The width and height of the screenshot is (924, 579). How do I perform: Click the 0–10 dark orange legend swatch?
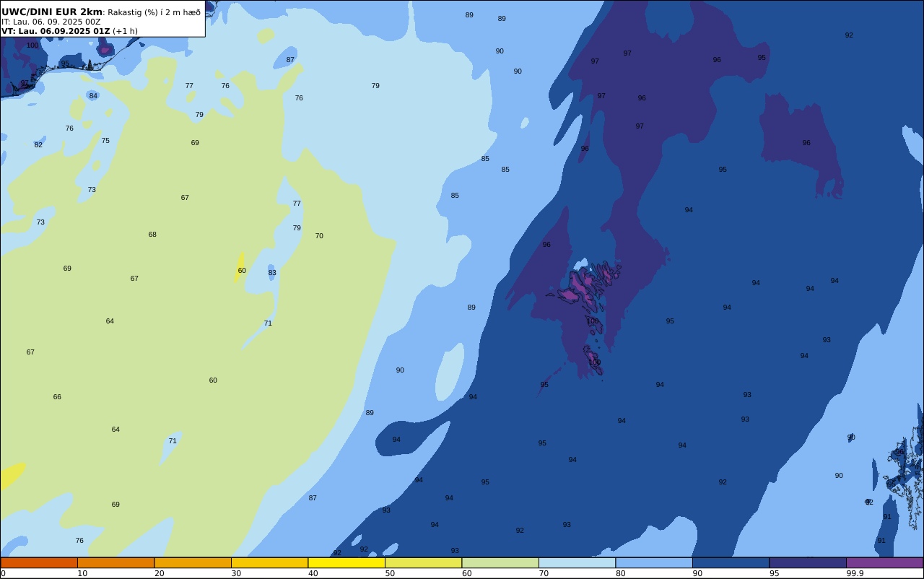click(x=39, y=562)
